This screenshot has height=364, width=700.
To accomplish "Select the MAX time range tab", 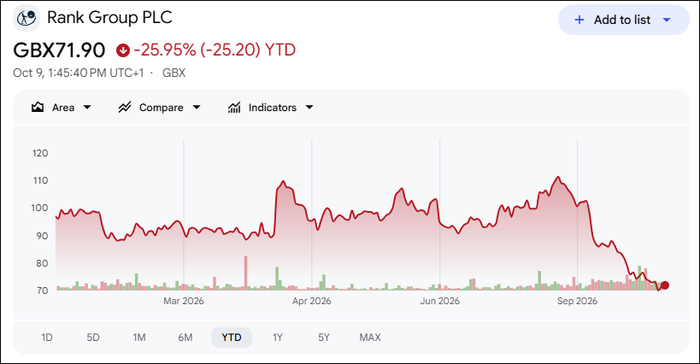I will 370,337.
